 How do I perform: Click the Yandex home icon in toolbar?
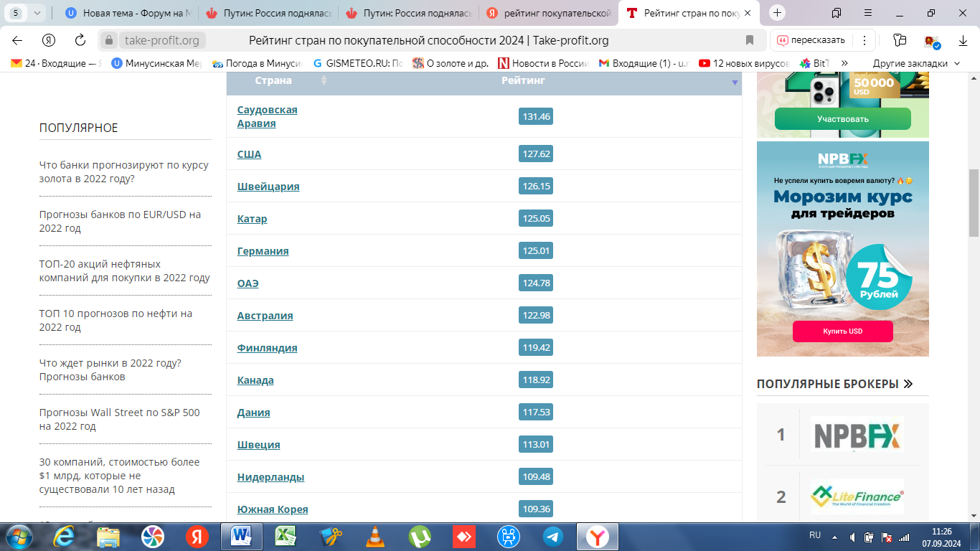[x=49, y=40]
